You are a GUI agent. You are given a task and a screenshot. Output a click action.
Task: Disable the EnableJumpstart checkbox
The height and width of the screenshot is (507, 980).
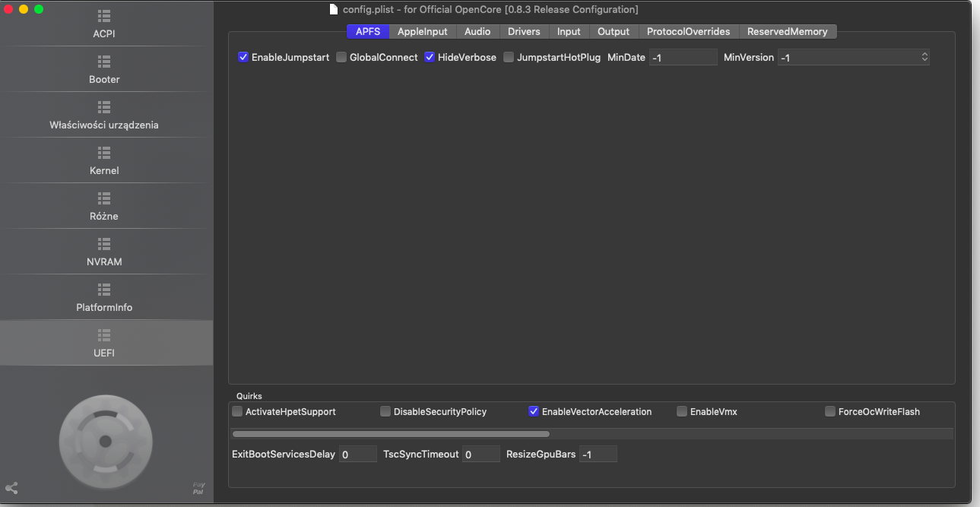tap(243, 57)
